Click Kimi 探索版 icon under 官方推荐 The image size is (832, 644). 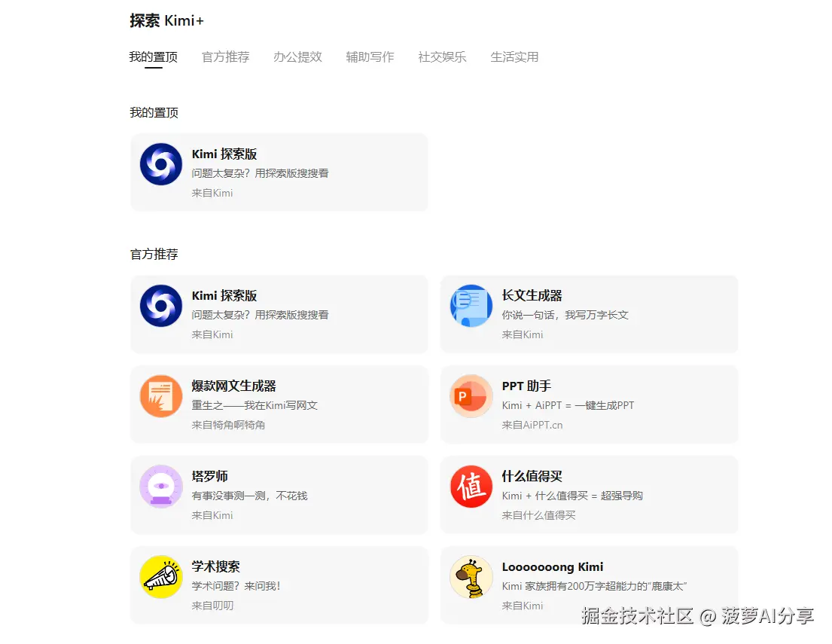161,306
